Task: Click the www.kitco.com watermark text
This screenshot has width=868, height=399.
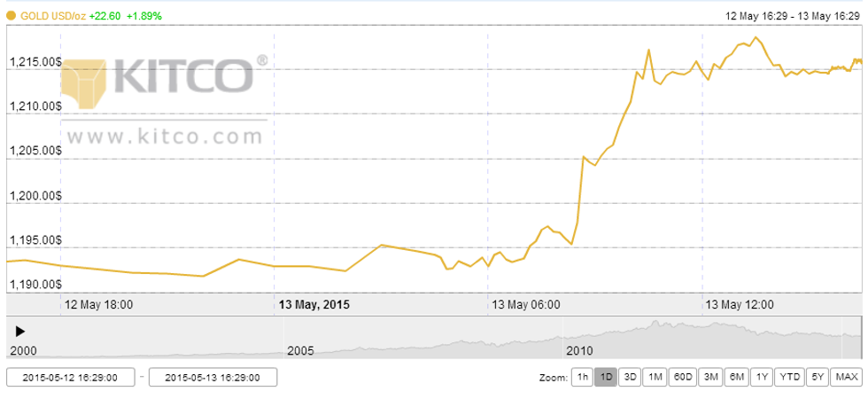Action: [x=165, y=137]
